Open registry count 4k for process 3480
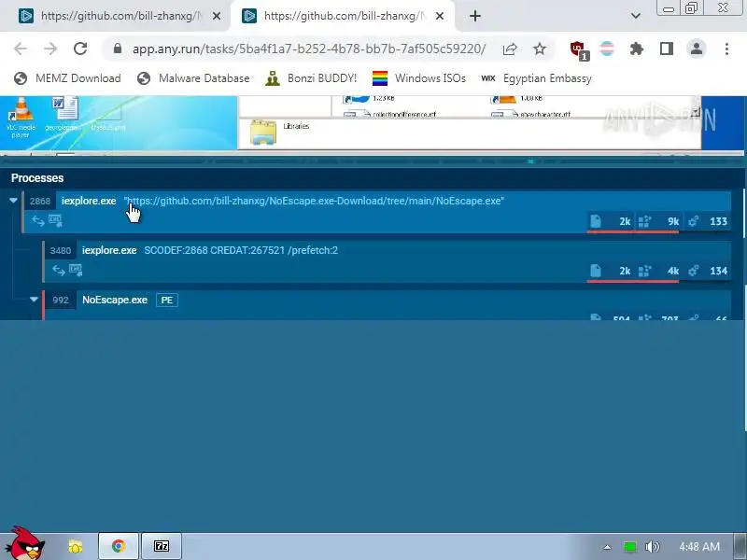Image resolution: width=747 pixels, height=560 pixels. [658, 271]
